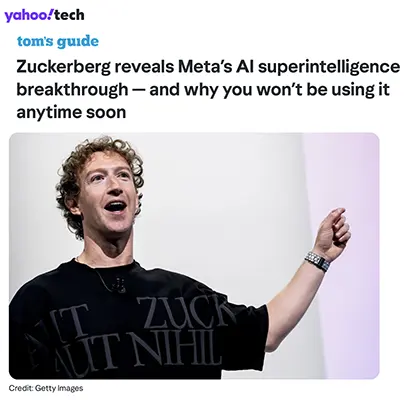Click the "ZUCK" text on the shirt
This screenshot has width=411, height=400.
point(184,313)
